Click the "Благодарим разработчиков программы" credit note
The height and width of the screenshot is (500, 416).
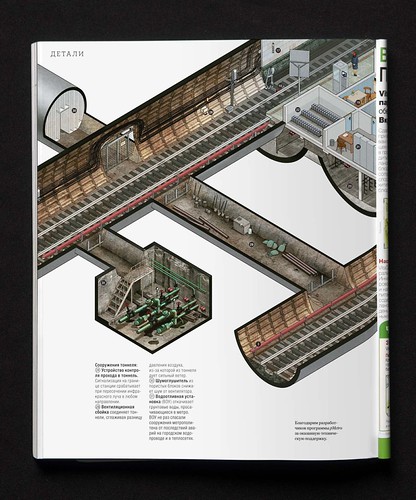[x=318, y=431]
